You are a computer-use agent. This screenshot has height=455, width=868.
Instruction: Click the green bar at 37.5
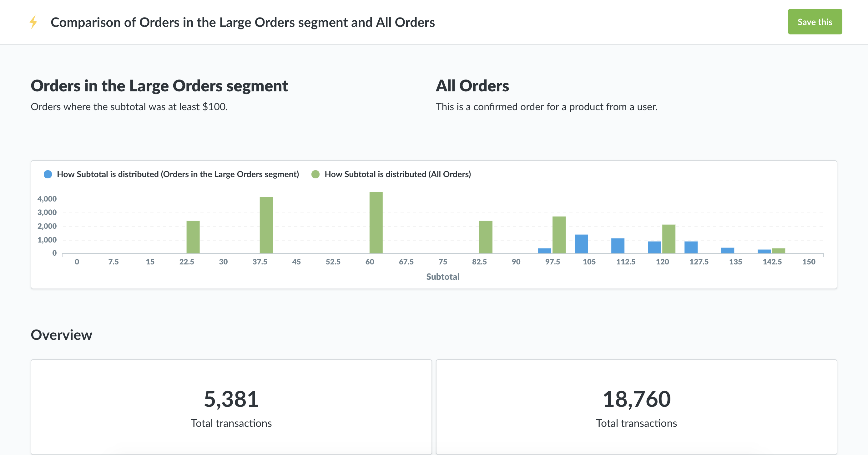pos(266,225)
